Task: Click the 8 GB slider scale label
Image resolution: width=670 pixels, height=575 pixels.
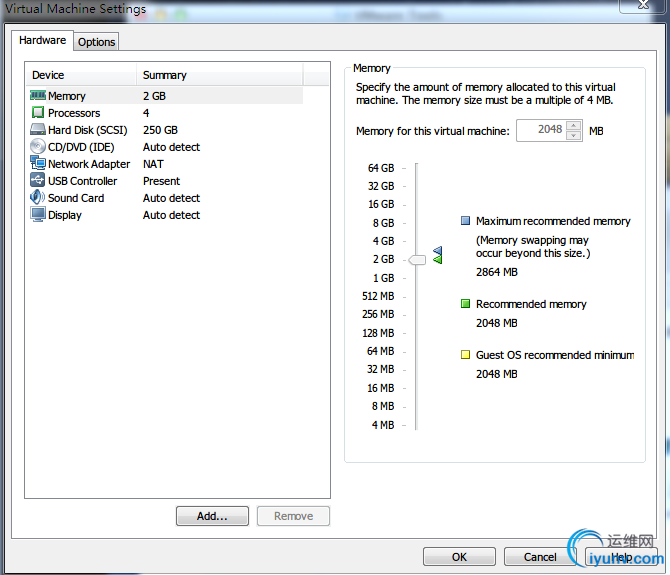Action: coord(383,223)
